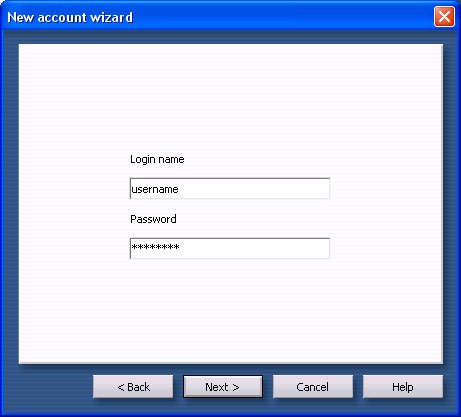
Task: Click empty space after username text
Action: pos(253,189)
